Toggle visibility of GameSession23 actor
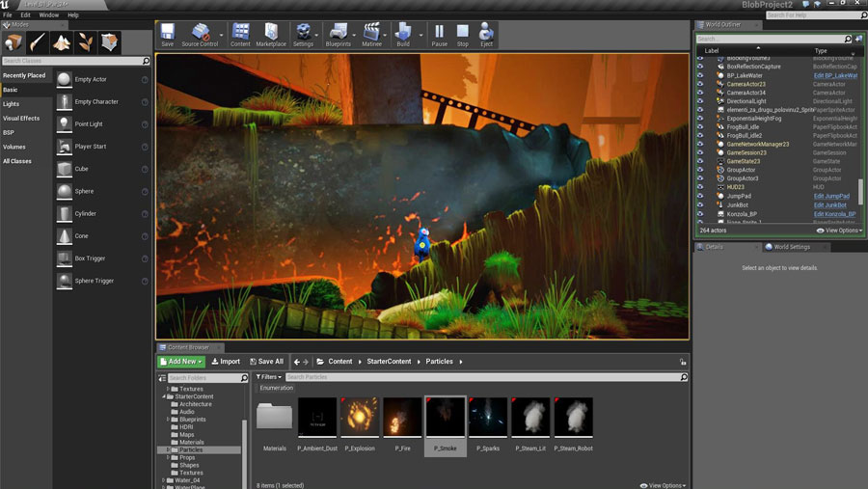Screen dimensions: 868x489 700,152
